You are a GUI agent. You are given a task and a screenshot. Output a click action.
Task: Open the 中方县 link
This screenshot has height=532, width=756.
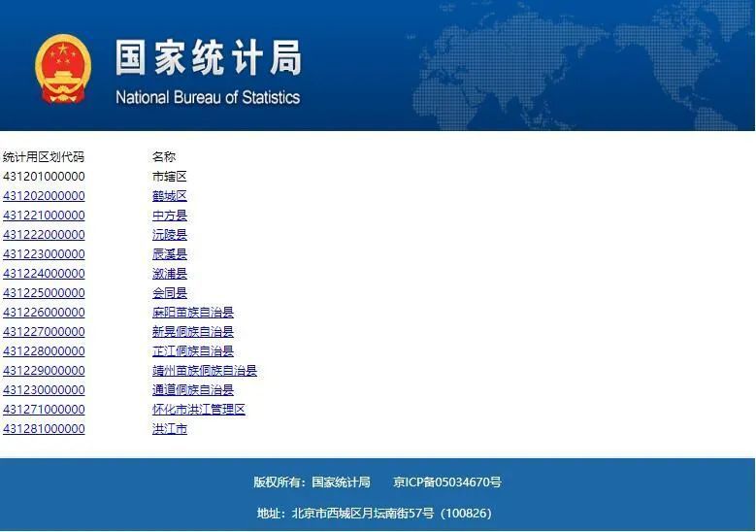tap(169, 216)
